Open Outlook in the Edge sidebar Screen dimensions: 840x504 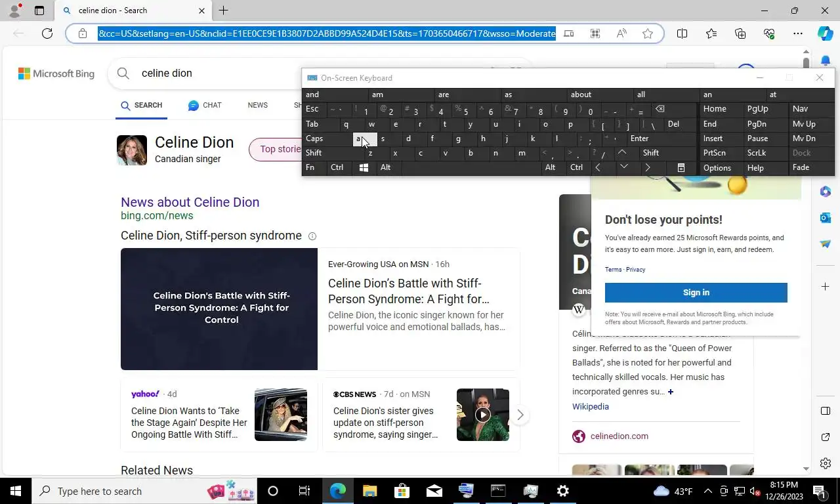[x=826, y=218]
